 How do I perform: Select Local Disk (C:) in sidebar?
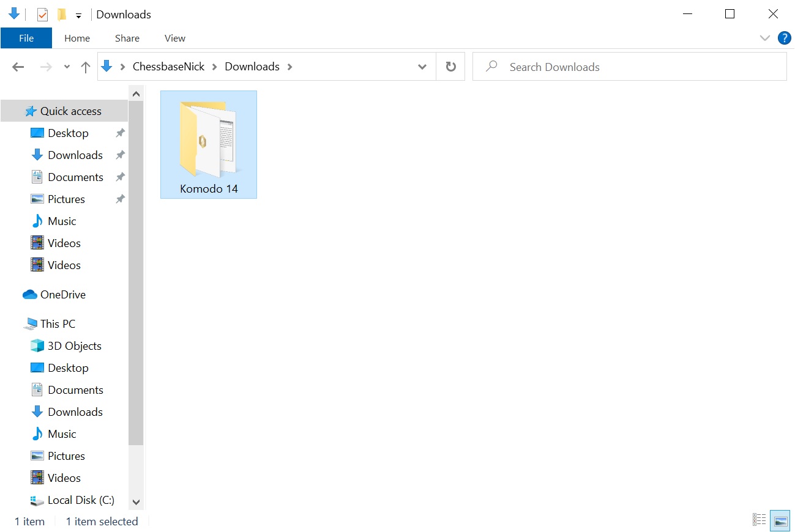tap(81, 500)
